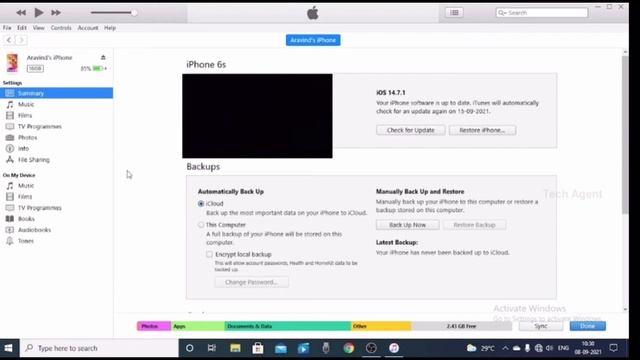Screen dimensions: 640x360
Task: Click the iPhone device thumbnail in sidebar
Action: (12, 63)
